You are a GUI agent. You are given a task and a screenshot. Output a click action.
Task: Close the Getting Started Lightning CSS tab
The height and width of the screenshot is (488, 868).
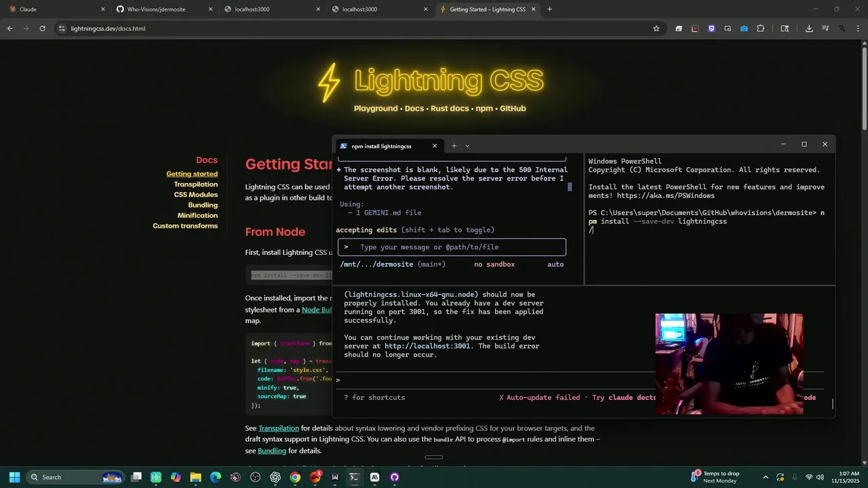[x=533, y=9]
